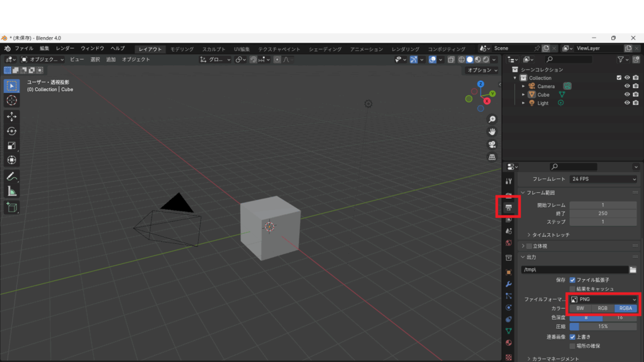Open the World properties tab

click(x=508, y=243)
